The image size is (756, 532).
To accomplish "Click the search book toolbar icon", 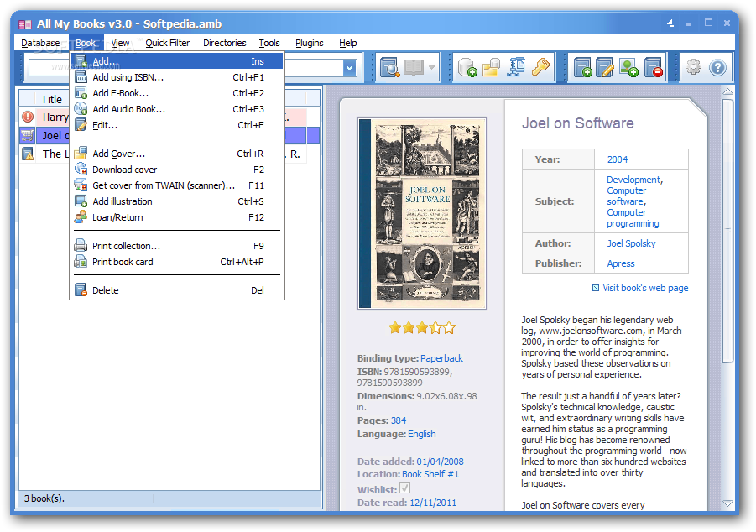I will [389, 67].
